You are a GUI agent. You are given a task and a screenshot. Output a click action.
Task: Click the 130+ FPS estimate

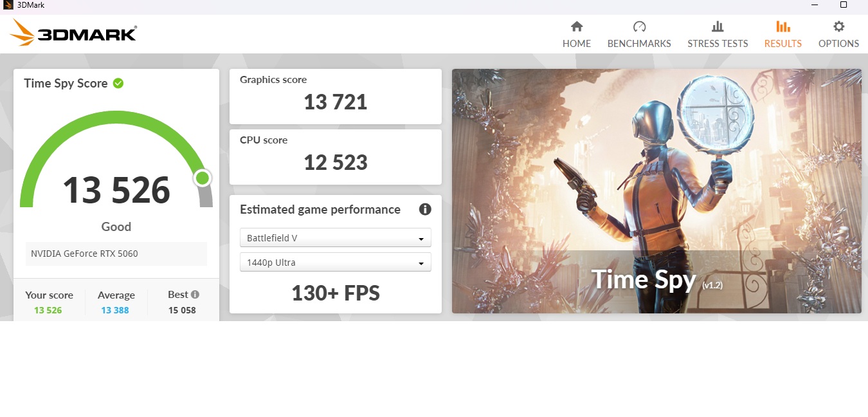[x=335, y=293]
